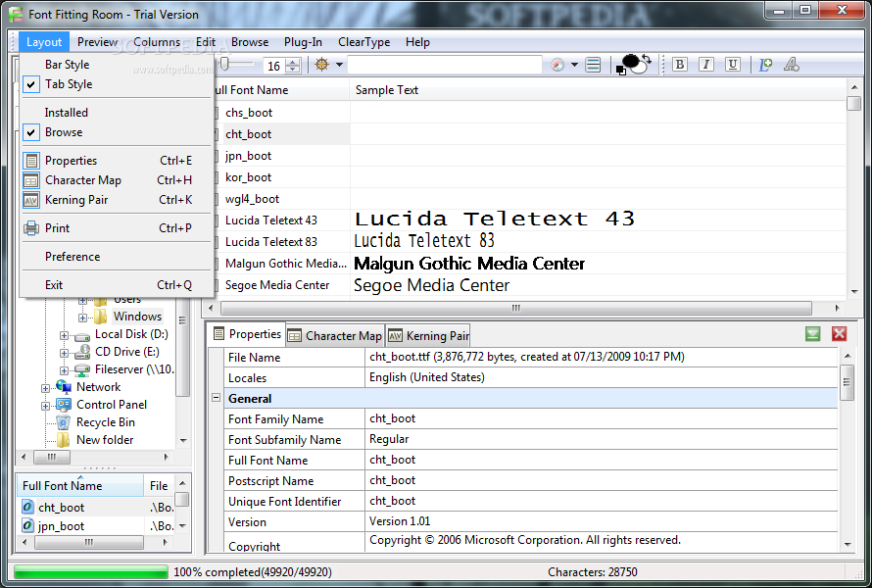Choose Print from Layout menu

117,228
